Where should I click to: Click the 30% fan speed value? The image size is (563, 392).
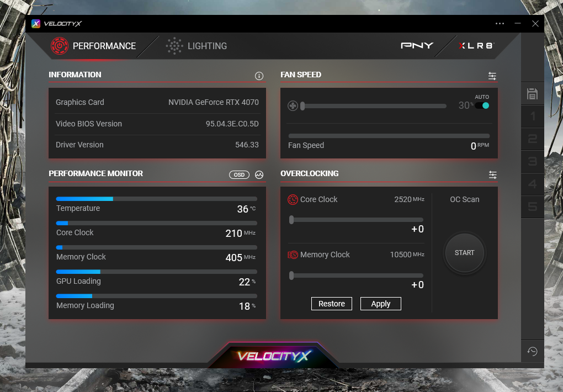tap(466, 105)
